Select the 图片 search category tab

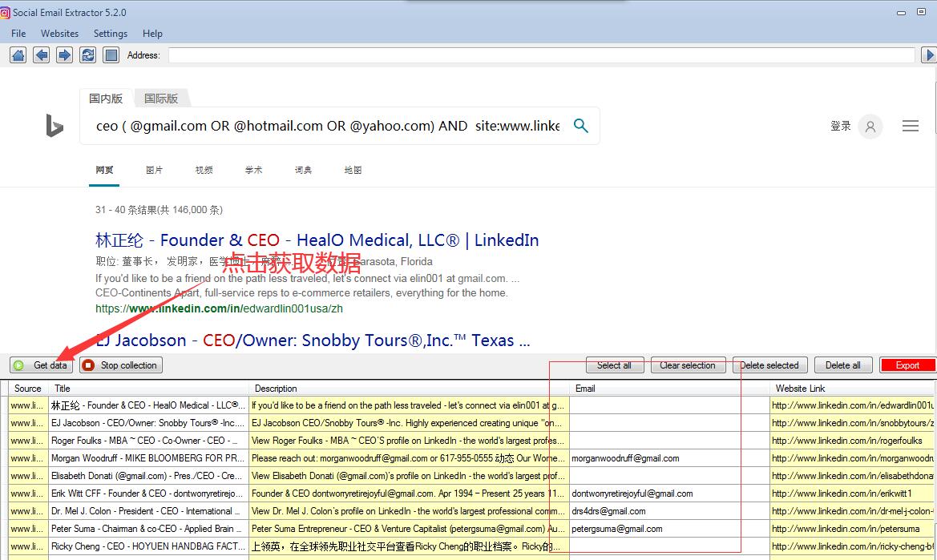tap(154, 170)
